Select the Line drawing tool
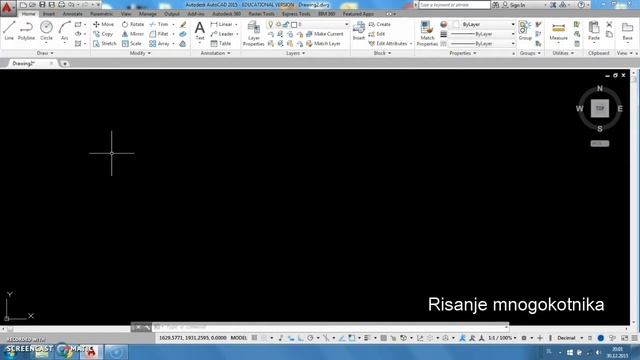 [9, 31]
